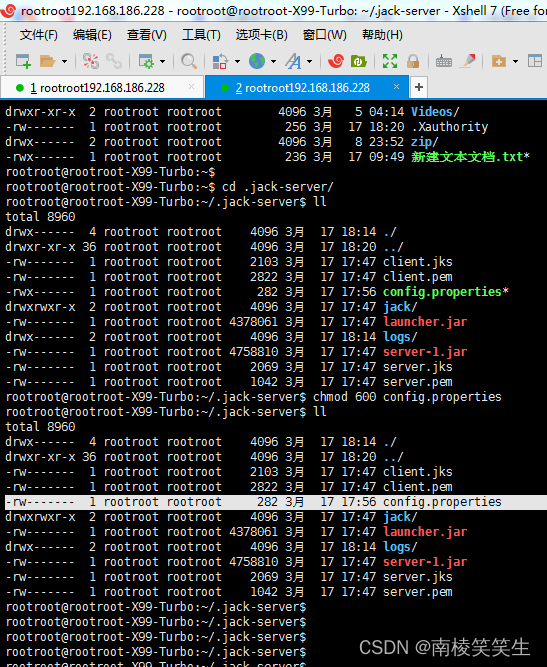Expand the session properties gear dropdown

162,62
